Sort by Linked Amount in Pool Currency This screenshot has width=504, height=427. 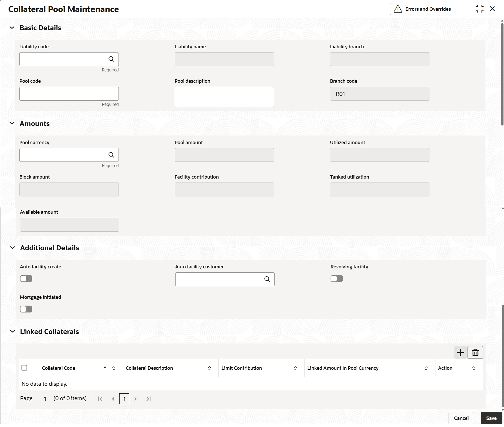426,368
